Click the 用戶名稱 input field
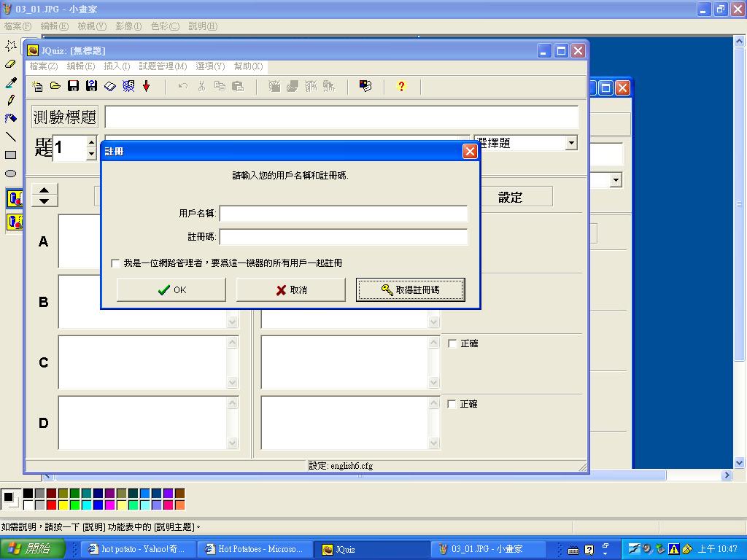Viewport: 747px width, 560px height. point(343,214)
